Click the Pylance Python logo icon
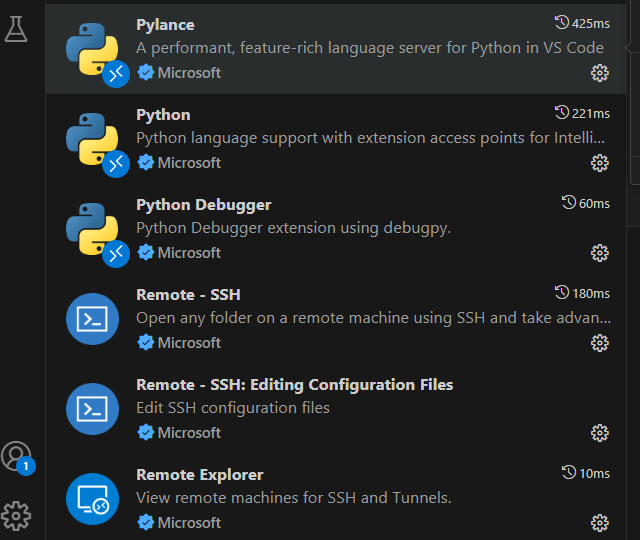This screenshot has width=640, height=540. pos(92,49)
